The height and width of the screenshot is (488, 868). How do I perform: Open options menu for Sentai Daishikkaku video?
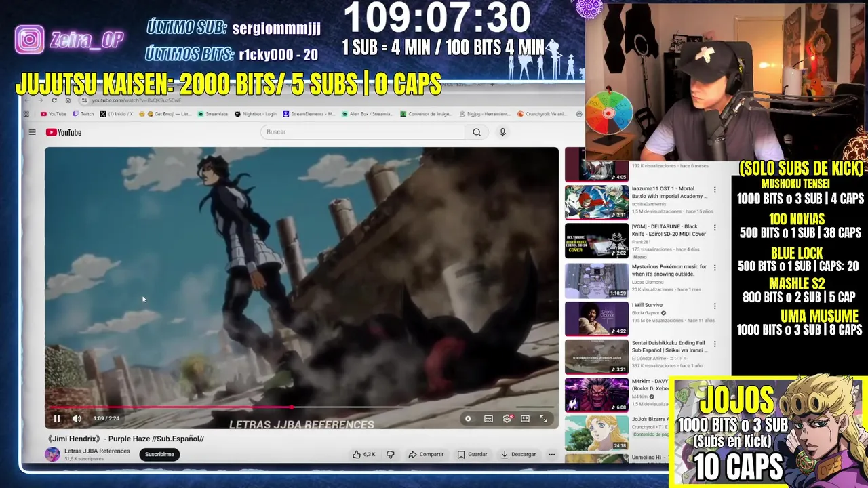point(714,344)
